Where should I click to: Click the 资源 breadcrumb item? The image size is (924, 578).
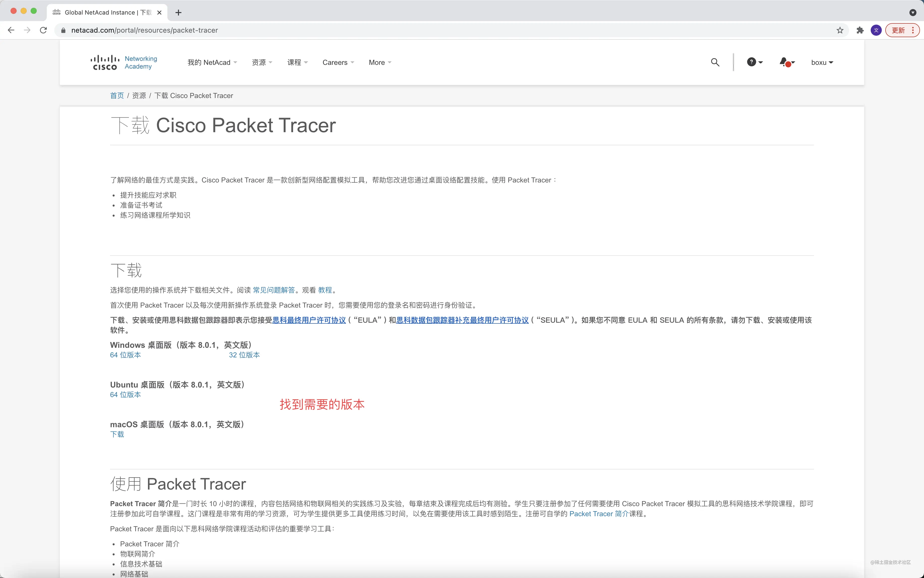pos(139,95)
